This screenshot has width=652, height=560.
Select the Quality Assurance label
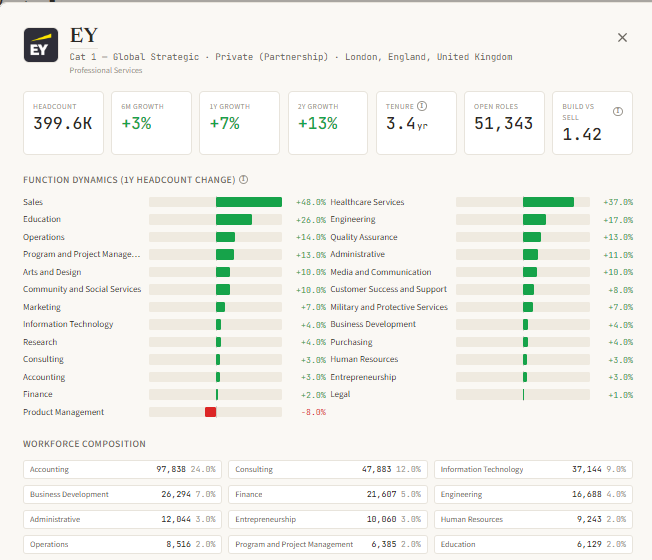tap(364, 237)
